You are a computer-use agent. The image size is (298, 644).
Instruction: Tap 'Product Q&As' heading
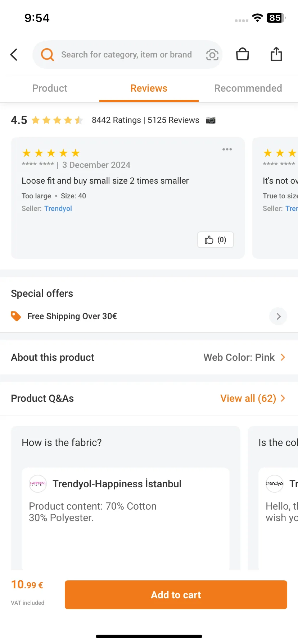42,398
